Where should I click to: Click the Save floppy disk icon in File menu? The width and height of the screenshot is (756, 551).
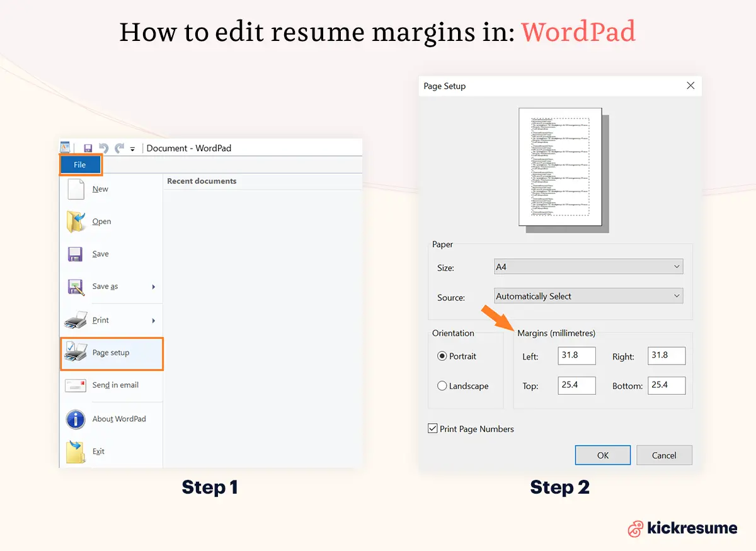(x=76, y=254)
